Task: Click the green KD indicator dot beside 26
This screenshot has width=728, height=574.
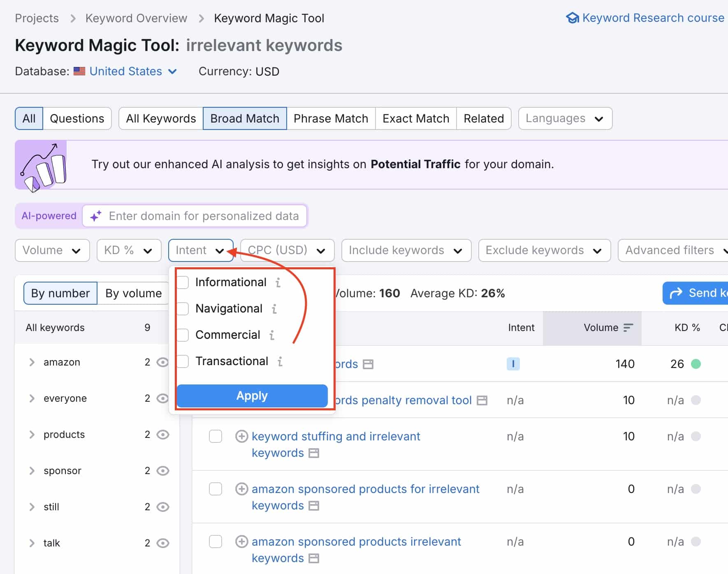Action: coord(696,364)
